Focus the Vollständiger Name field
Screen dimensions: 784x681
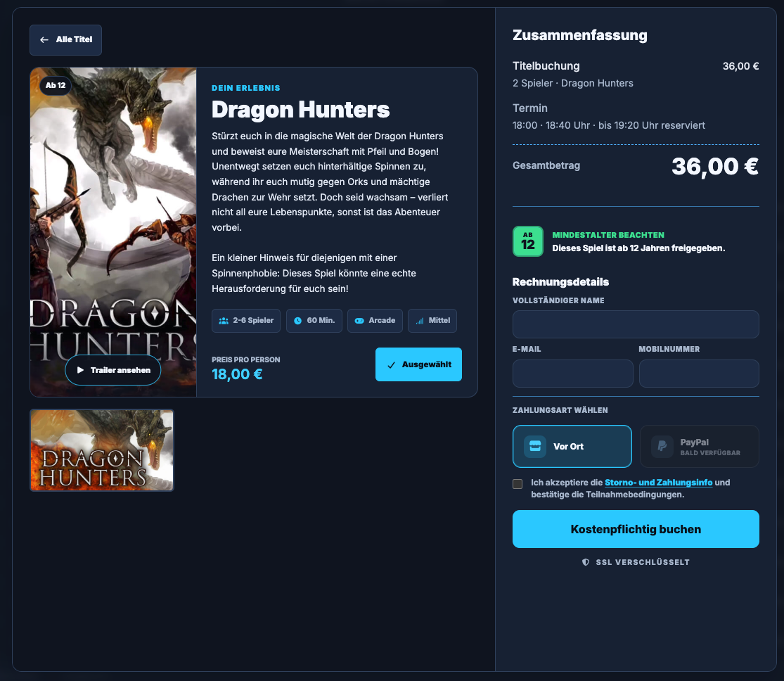pyautogui.click(x=636, y=324)
